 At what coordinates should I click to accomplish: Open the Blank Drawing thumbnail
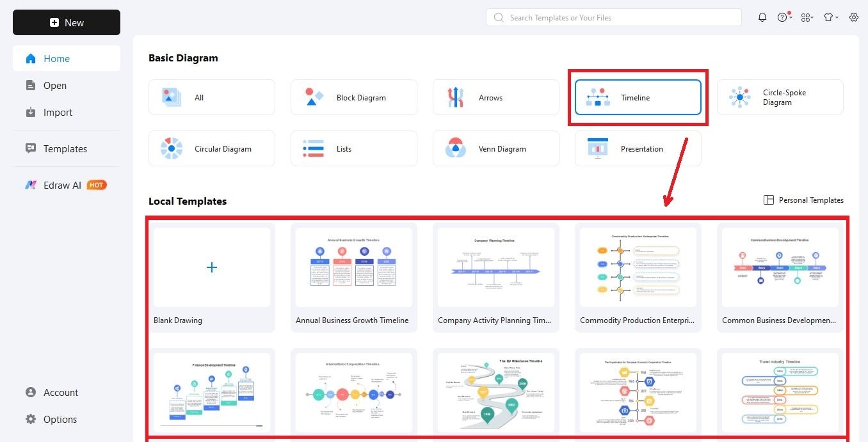coord(212,267)
